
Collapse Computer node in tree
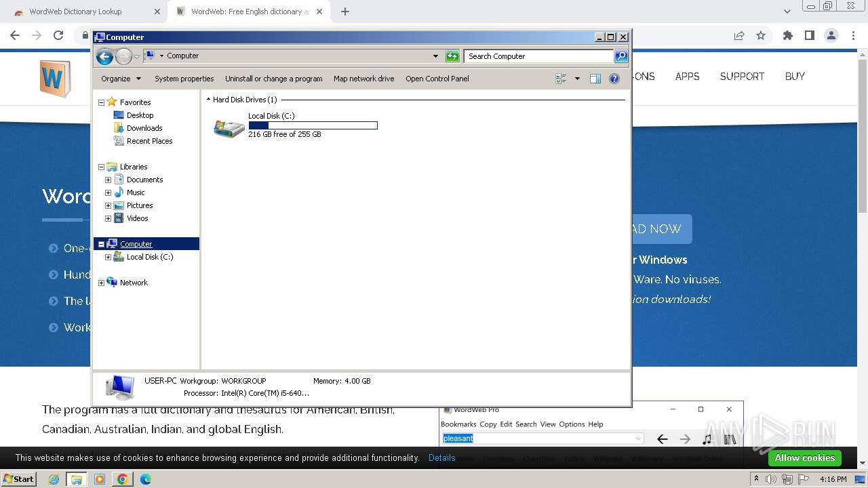(101, 244)
